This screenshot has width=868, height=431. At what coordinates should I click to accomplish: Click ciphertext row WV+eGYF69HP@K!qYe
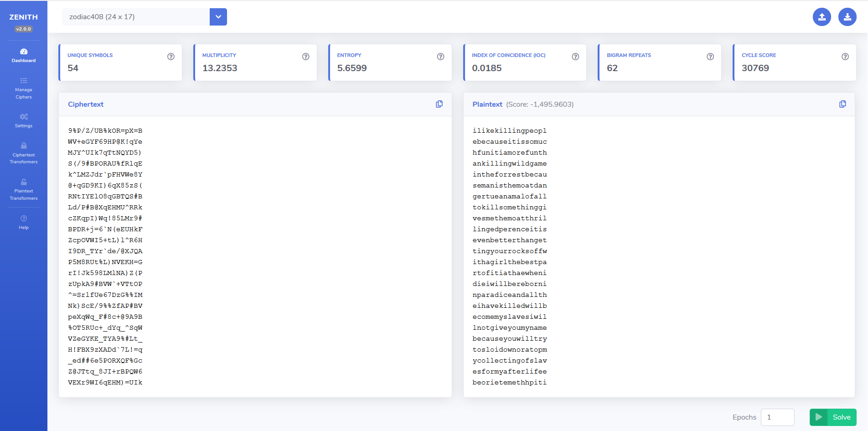click(105, 142)
